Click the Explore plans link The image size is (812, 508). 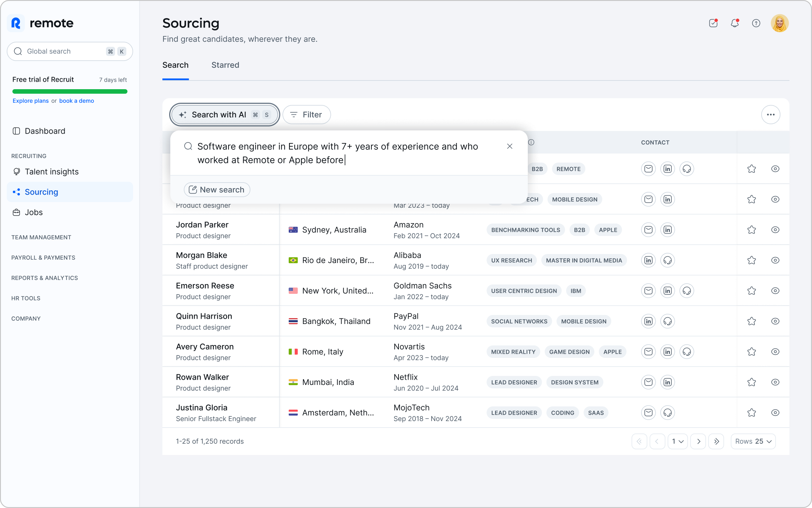click(30, 101)
